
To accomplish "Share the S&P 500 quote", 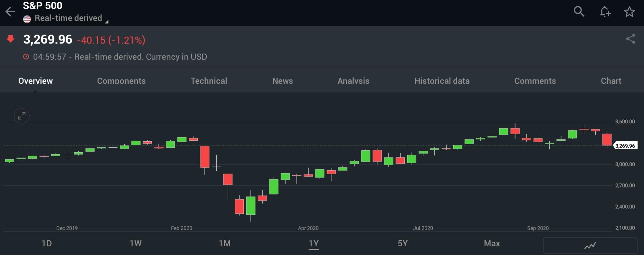I will (x=630, y=39).
